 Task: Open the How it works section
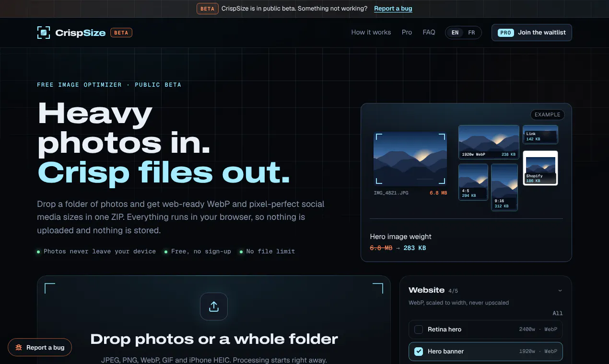click(x=371, y=33)
